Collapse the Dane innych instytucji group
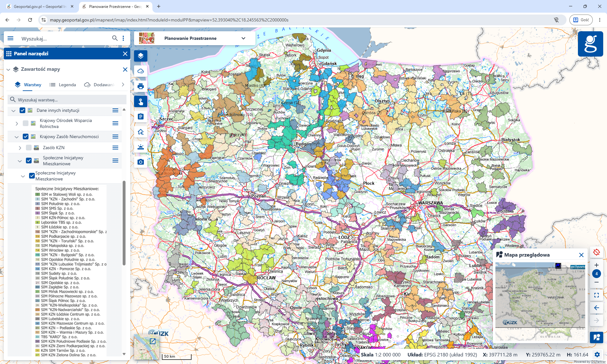 click(x=13, y=111)
